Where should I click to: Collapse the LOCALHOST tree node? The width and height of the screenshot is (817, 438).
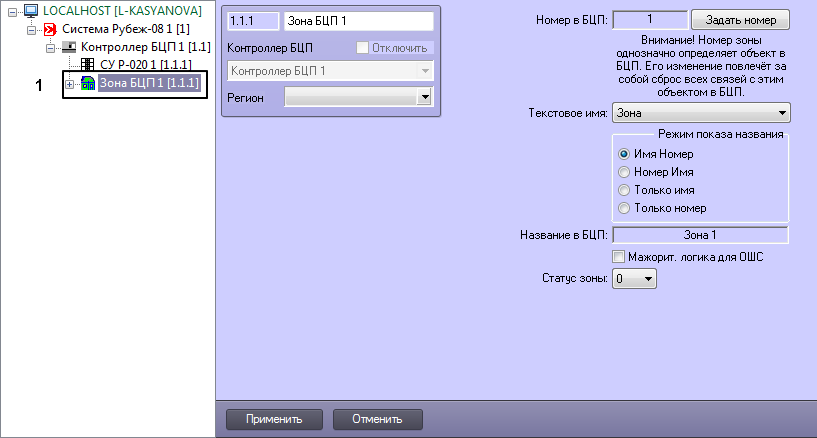click(12, 10)
